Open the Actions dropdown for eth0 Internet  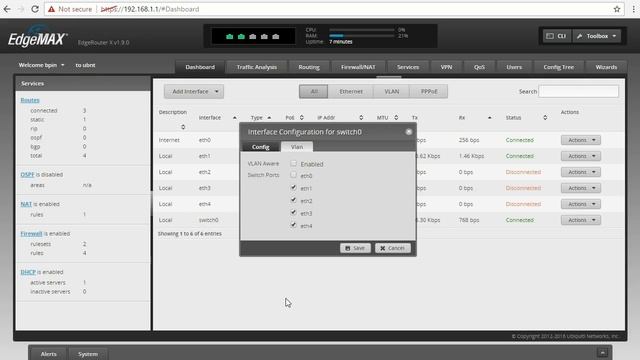click(581, 140)
